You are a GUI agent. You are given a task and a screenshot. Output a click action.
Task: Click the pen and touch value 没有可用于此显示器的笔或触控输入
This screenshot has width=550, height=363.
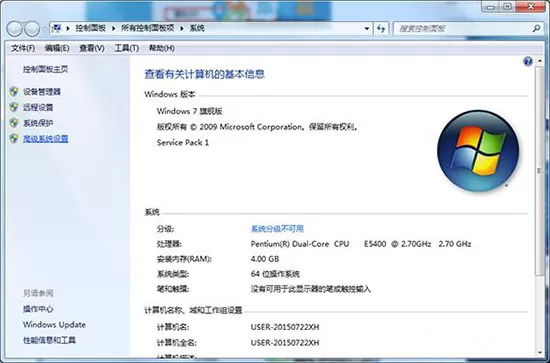tap(311, 289)
